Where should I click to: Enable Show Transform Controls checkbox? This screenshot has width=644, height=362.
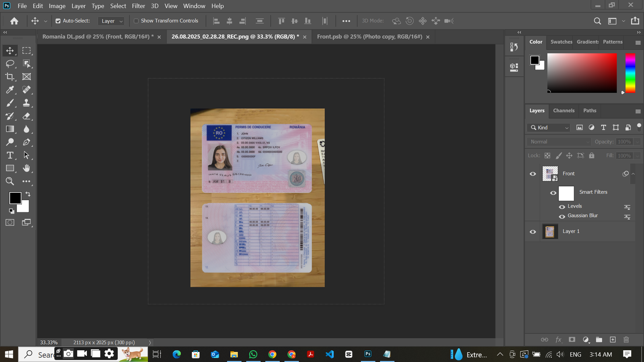[x=136, y=21]
